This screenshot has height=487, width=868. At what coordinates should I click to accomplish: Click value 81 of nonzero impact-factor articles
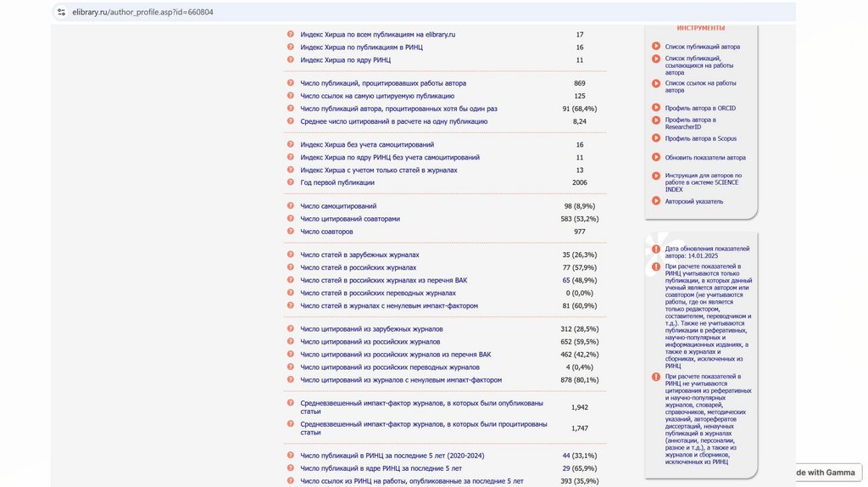(x=566, y=305)
